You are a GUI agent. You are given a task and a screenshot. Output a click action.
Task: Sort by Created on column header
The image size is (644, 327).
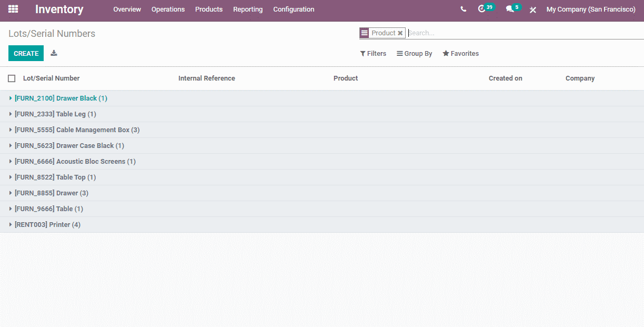[506, 78]
